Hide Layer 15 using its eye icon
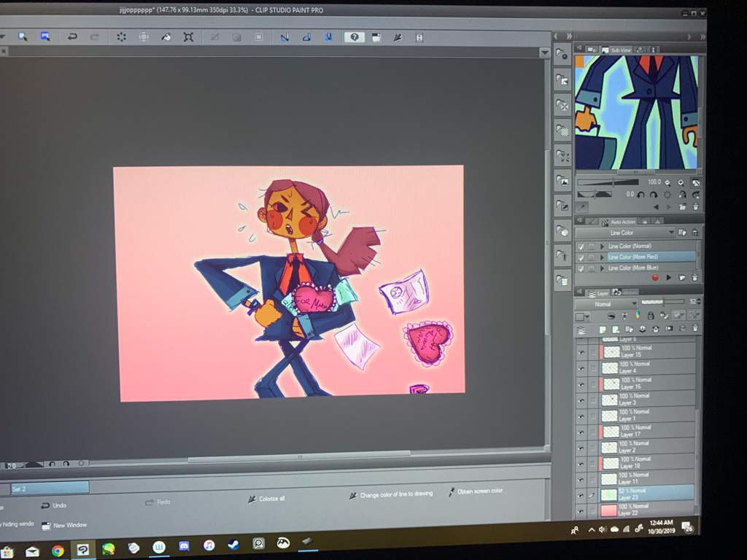 581,352
